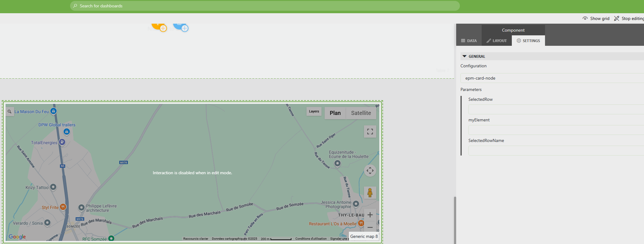Click the Generic map 8 label

pos(364,236)
